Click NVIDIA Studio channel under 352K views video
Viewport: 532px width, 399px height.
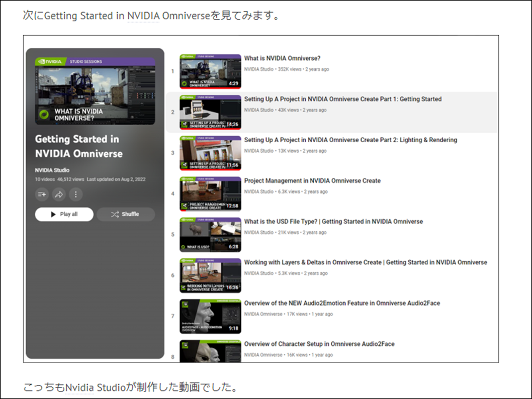pos(258,69)
